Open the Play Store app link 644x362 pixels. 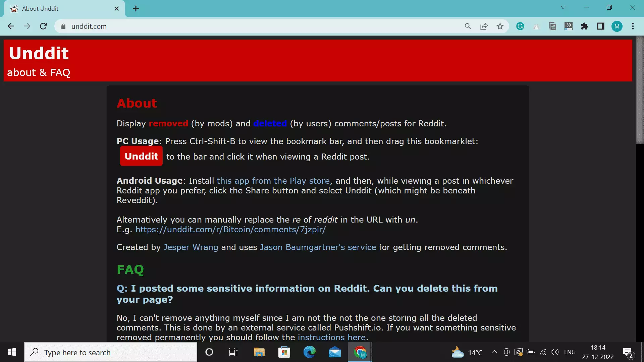click(x=273, y=180)
